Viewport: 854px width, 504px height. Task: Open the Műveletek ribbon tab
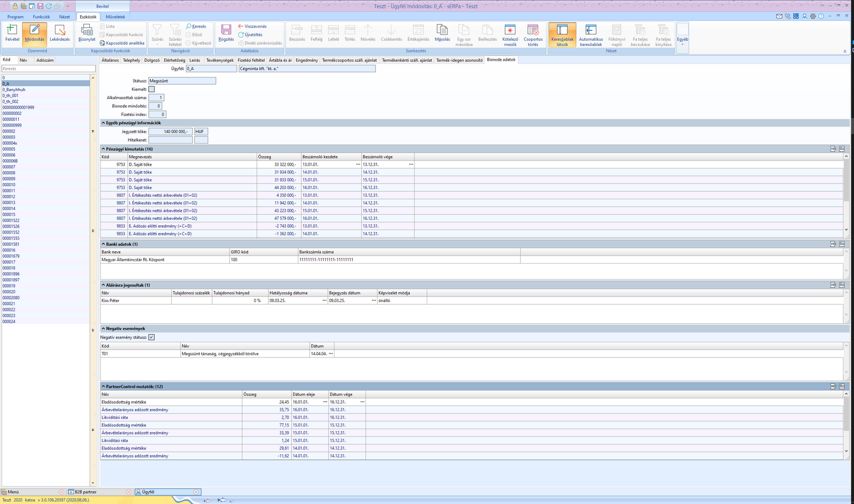coord(115,17)
